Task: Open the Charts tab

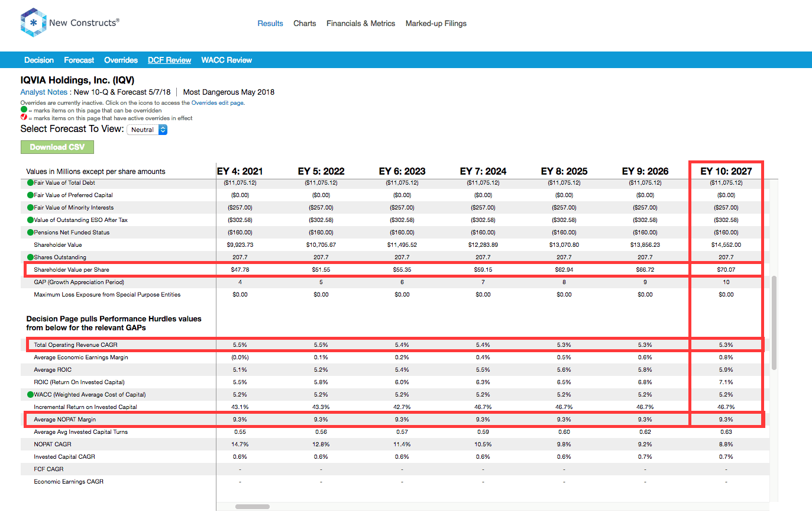Action: click(x=305, y=24)
